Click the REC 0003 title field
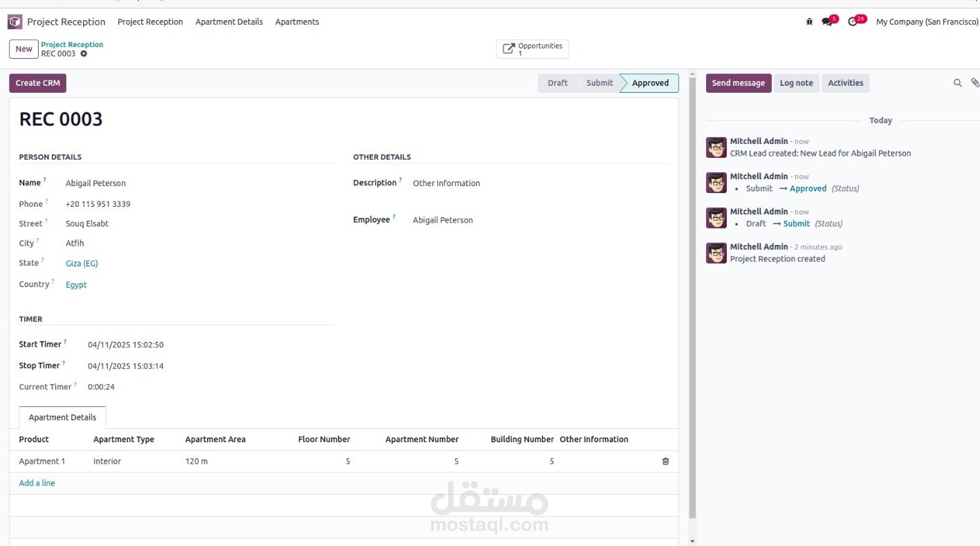This screenshot has height=546, width=980. pyautogui.click(x=61, y=120)
